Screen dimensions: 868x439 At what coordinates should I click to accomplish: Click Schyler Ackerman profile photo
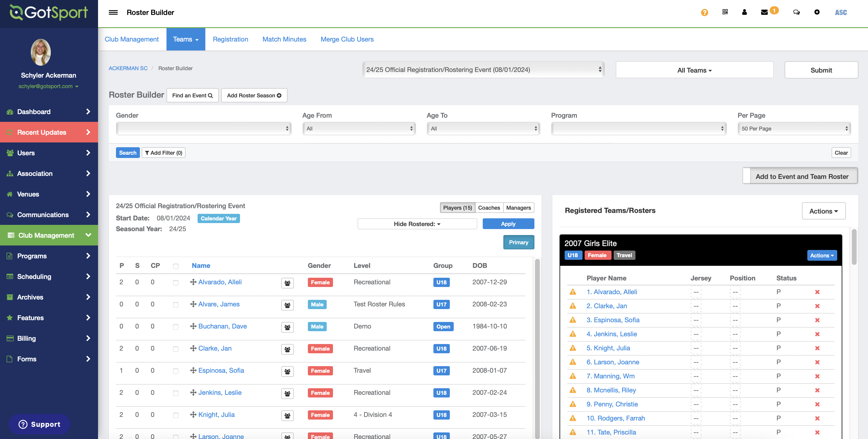[x=41, y=52]
